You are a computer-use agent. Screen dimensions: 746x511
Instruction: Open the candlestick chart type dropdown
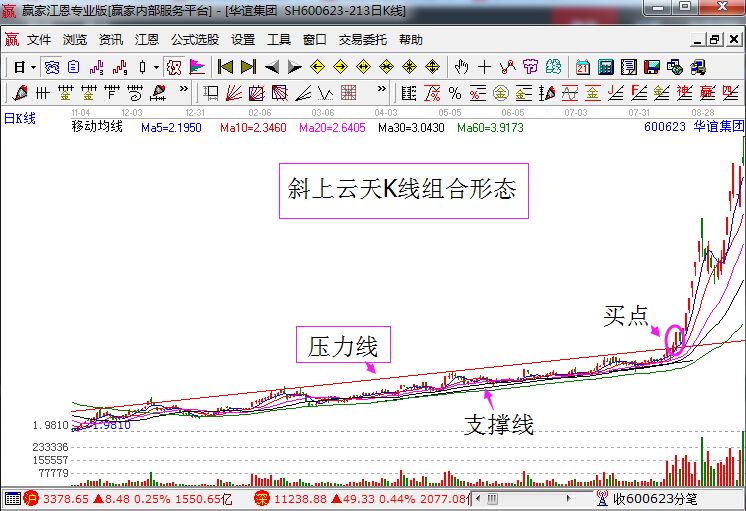[155, 67]
